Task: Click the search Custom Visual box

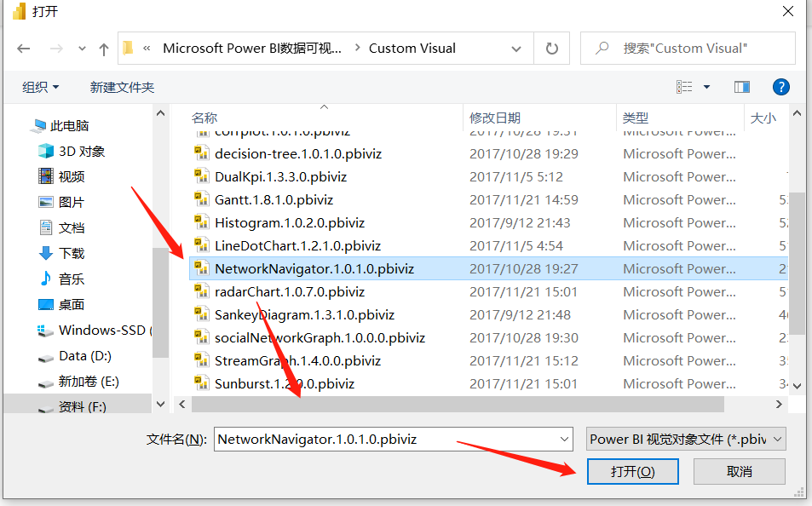Action: coord(688,49)
